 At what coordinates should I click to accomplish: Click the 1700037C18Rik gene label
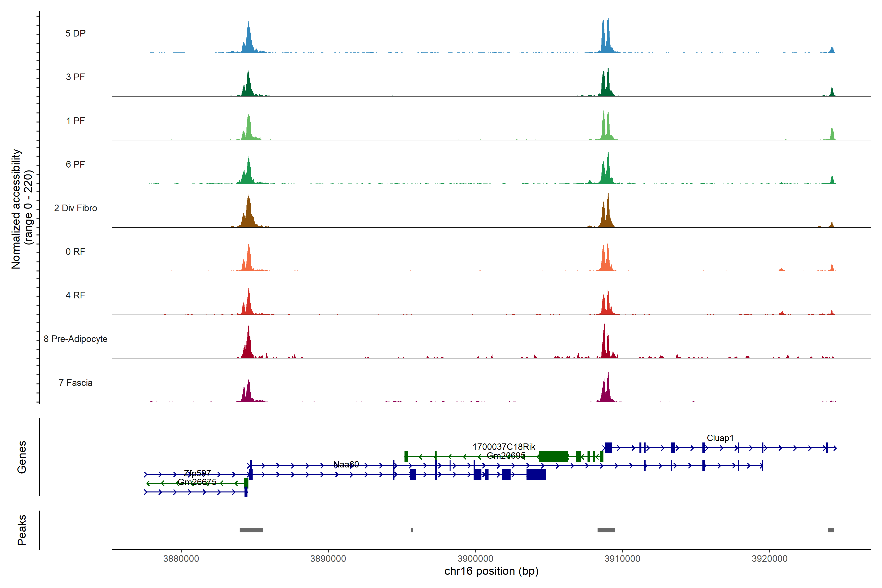coord(504,447)
